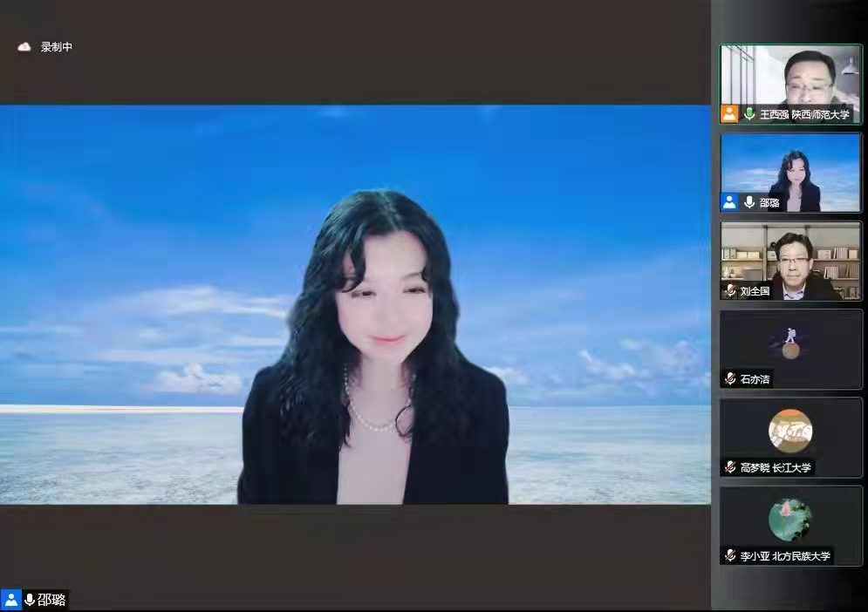Click 高梦晓's circular avatar image
Image resolution: width=868 pixels, height=612 pixels.
pyautogui.click(x=790, y=431)
